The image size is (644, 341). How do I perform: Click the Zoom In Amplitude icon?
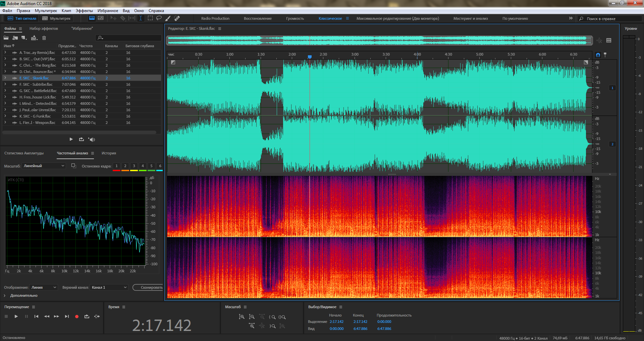coord(241,317)
